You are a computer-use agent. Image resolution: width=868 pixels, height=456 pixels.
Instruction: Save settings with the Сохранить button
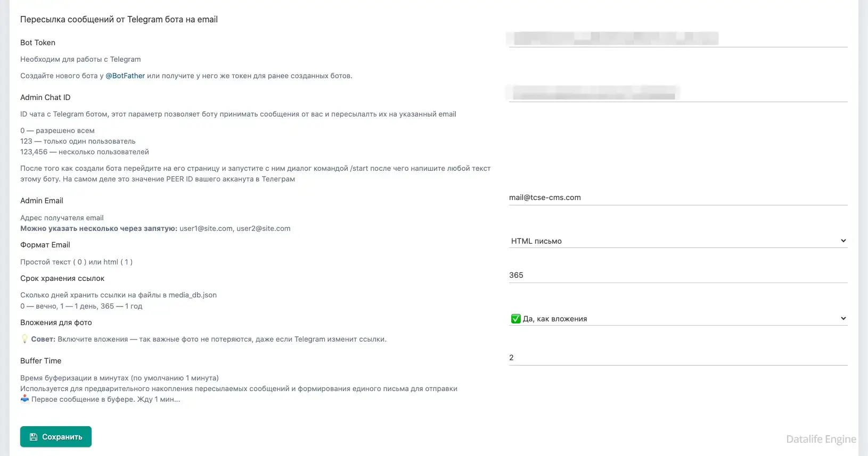tap(56, 437)
